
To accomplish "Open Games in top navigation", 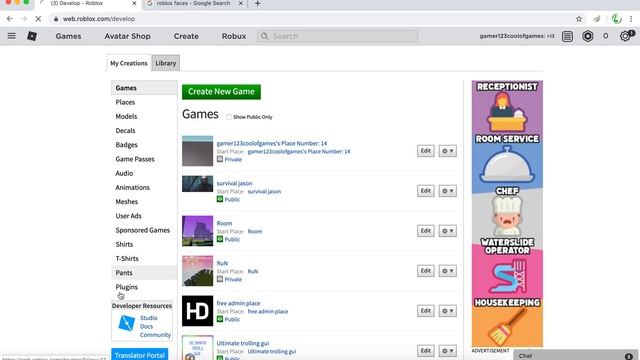I will [68, 36].
